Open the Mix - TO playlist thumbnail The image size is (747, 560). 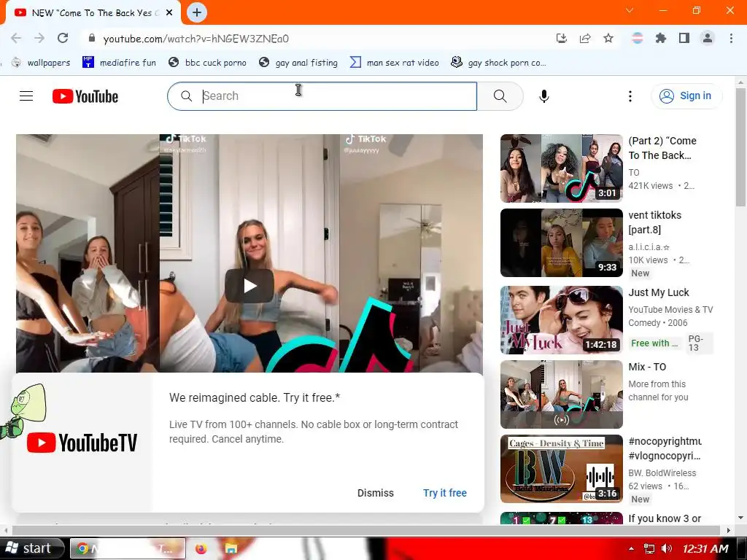(561, 394)
